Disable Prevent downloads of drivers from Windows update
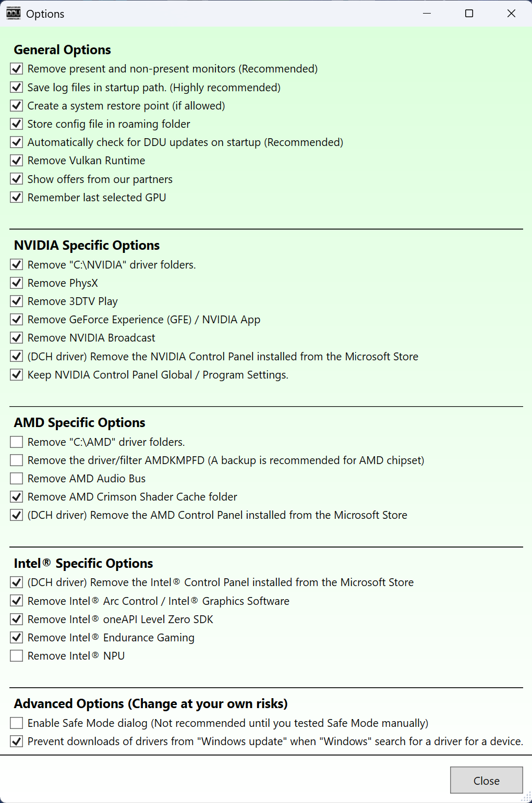Screen dimensions: 532x803 [17, 741]
